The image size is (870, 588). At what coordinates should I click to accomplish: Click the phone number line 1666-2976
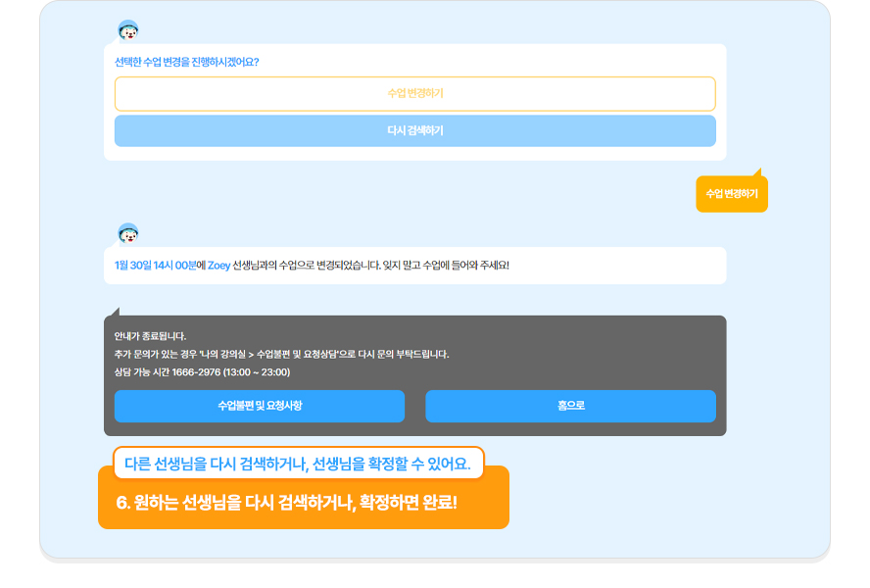click(x=203, y=372)
